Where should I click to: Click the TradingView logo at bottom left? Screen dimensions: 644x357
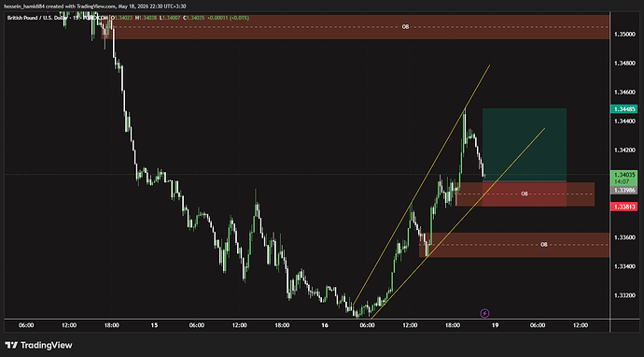pos(38,345)
